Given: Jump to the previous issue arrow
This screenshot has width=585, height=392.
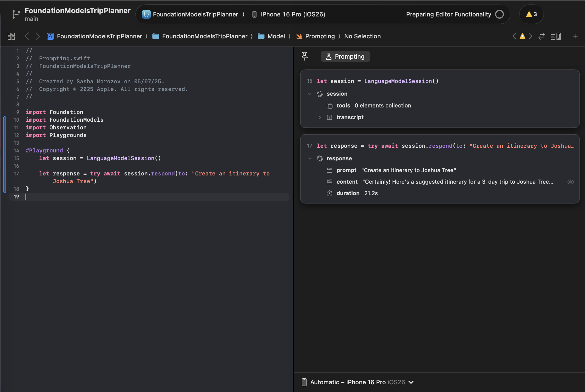Looking at the screenshot, I should 514,36.
